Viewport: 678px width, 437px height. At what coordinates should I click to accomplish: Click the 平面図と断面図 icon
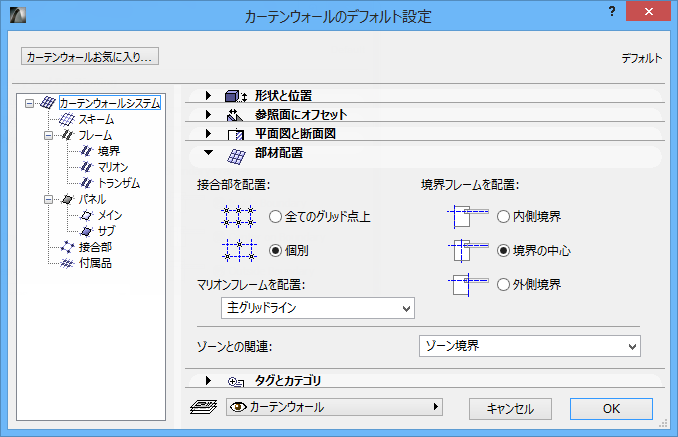click(236, 134)
